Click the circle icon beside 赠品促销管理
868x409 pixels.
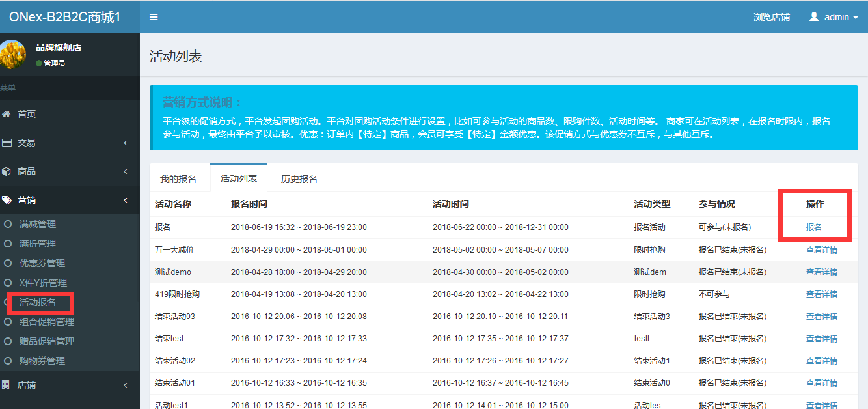pos(8,341)
